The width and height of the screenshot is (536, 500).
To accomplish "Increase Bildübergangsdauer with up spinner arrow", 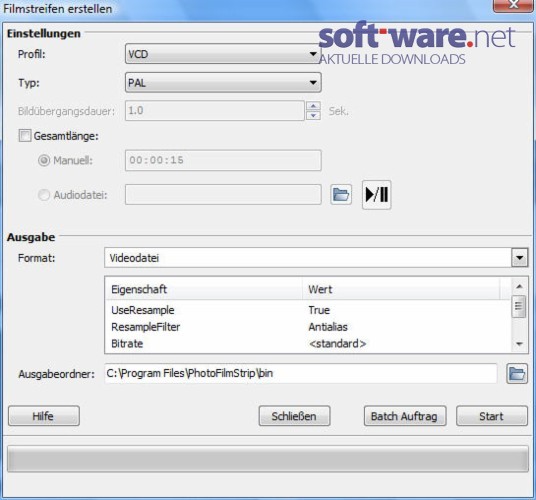I will (x=313, y=106).
